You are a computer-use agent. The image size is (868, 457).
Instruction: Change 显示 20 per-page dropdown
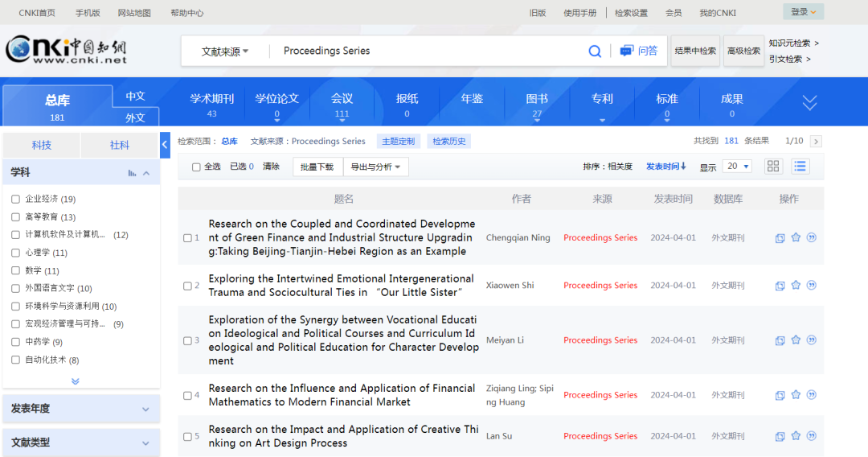pos(737,167)
